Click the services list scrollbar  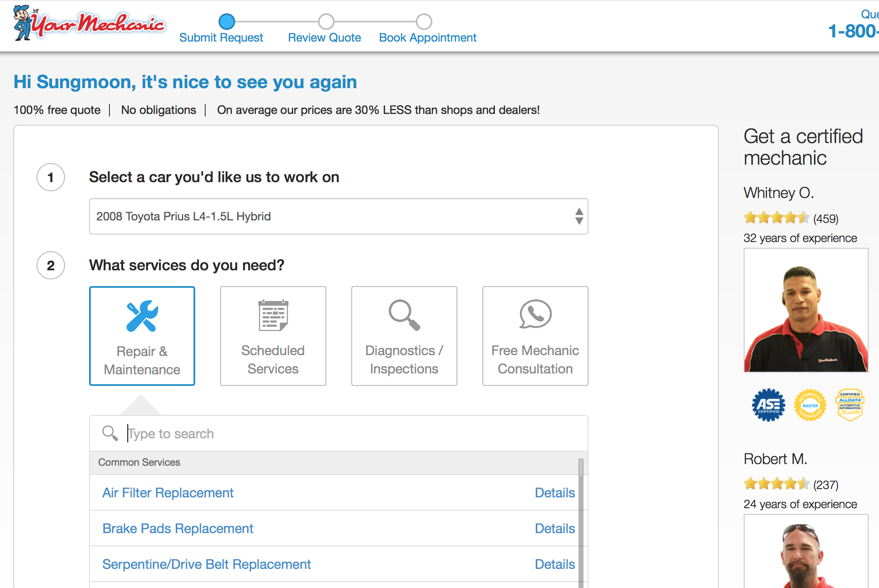[x=581, y=520]
